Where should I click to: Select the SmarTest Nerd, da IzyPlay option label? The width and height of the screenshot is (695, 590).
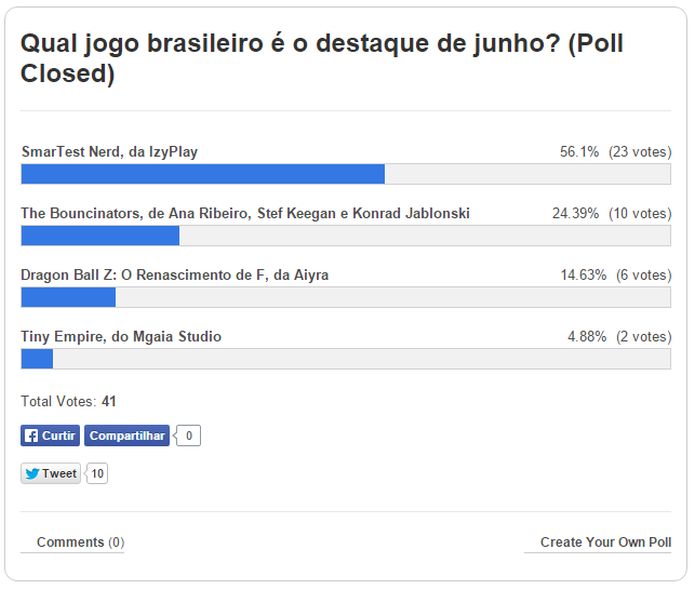[109, 152]
